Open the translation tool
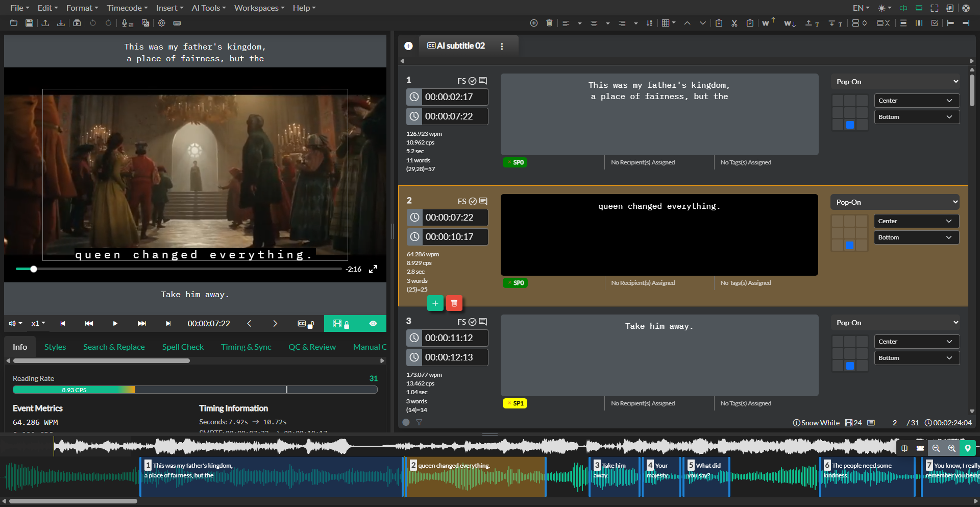 click(145, 23)
